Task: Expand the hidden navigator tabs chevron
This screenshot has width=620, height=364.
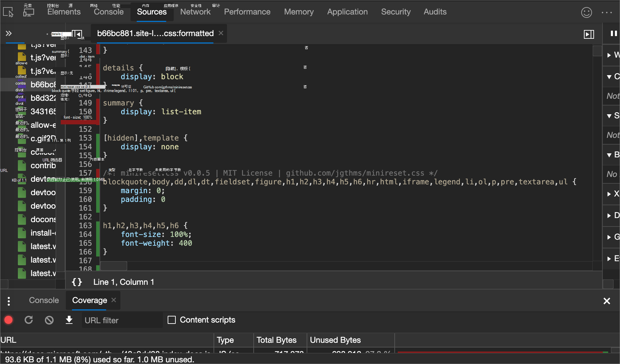Action: click(9, 33)
